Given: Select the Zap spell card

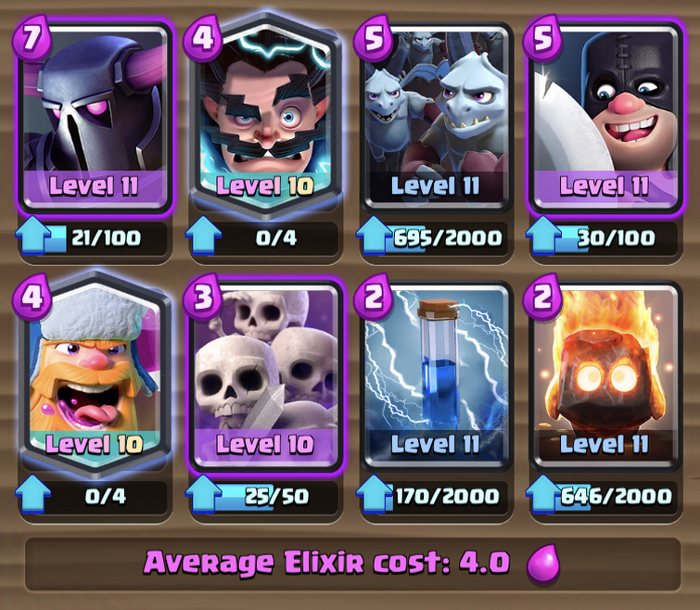Looking at the screenshot, I should point(436,375).
